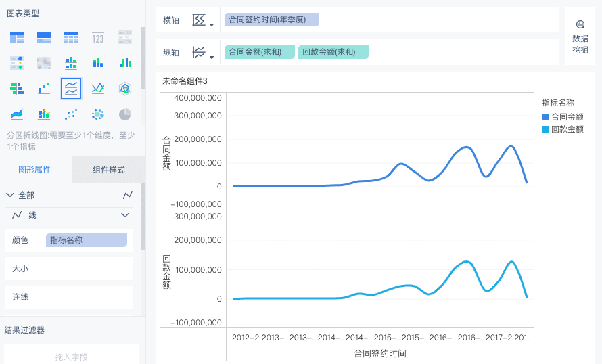This screenshot has width=602, height=364.
Task: Pick the scatter plot chart icon
Action: [71, 114]
